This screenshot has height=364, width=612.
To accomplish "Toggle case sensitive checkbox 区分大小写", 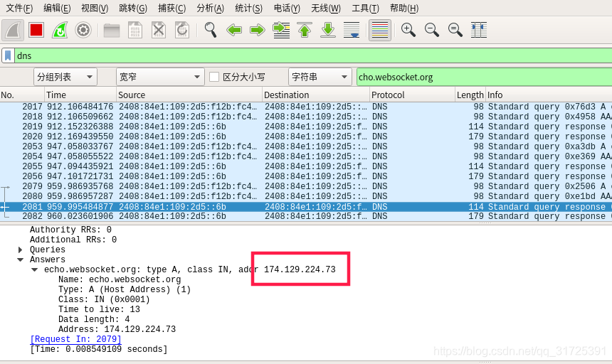I will (214, 77).
